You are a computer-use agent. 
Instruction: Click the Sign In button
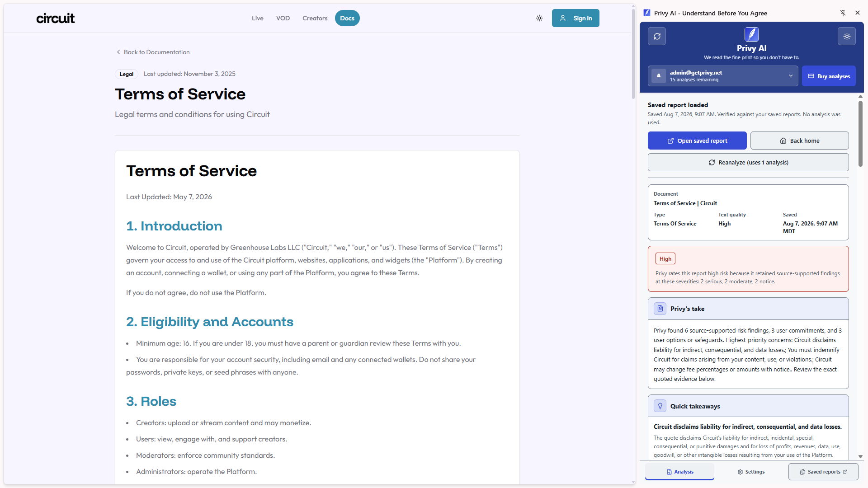coord(576,18)
